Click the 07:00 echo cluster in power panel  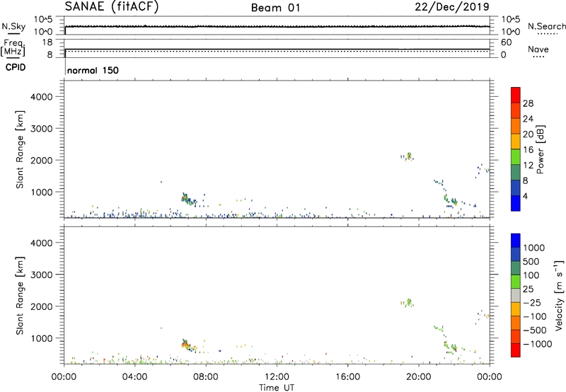pos(189,200)
